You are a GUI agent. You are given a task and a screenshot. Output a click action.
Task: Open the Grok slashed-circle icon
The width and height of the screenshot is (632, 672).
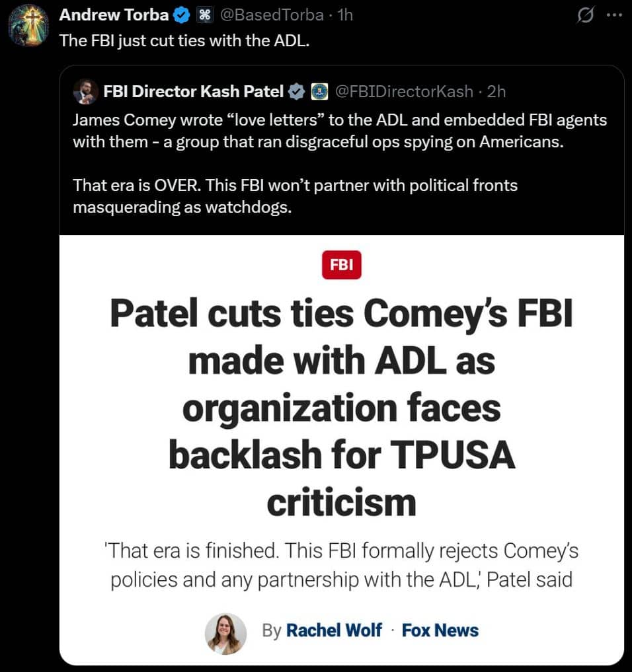(x=585, y=16)
